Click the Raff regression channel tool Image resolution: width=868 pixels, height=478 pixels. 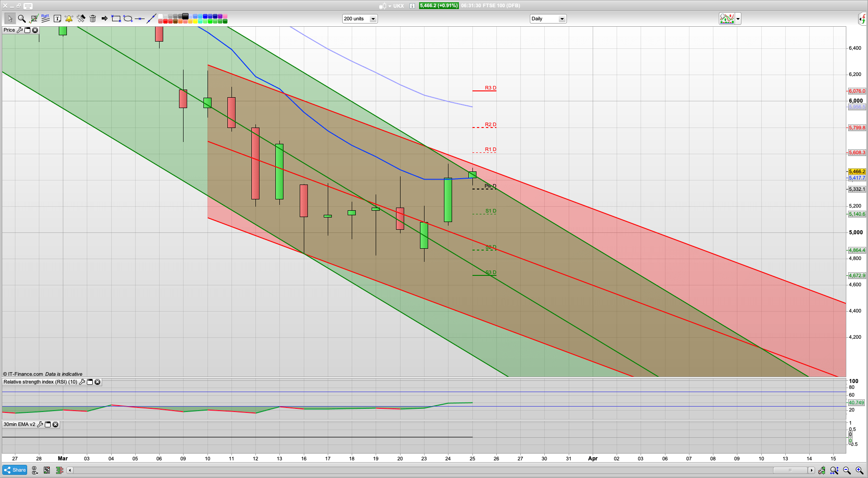[45, 18]
